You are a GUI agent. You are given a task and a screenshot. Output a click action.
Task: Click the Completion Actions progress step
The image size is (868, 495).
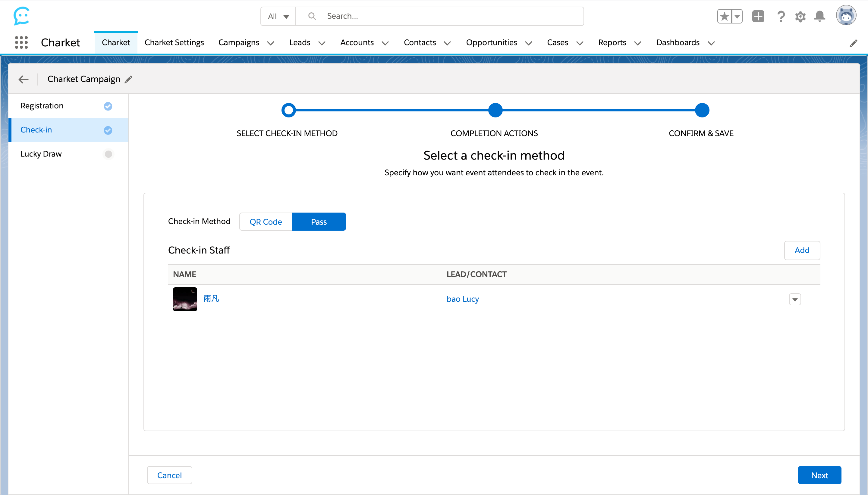(495, 110)
